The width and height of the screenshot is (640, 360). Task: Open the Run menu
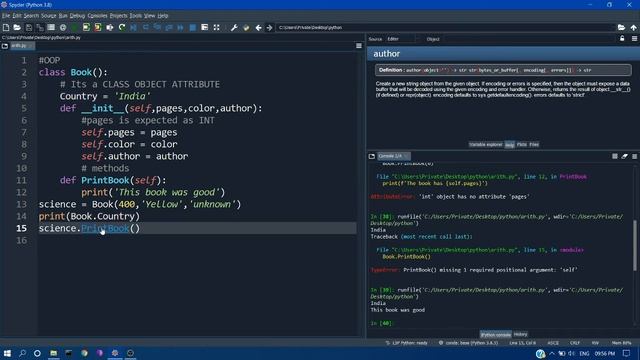click(x=63, y=16)
